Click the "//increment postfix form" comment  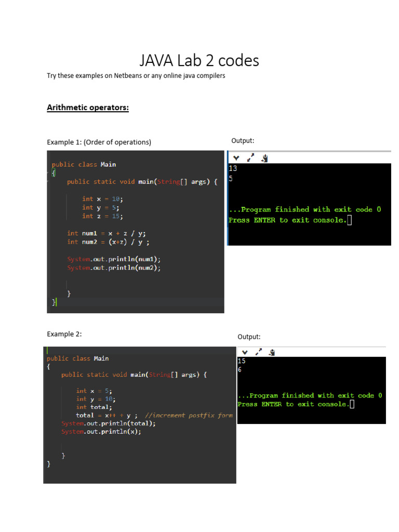189,415
